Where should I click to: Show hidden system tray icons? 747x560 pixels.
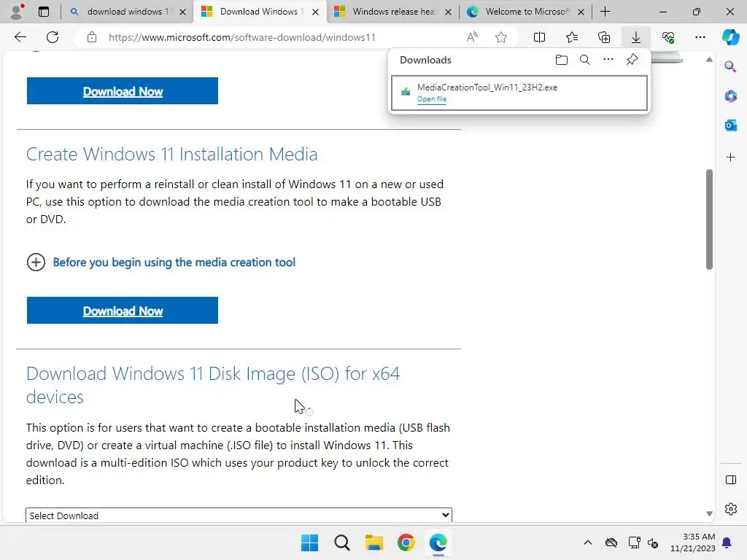[x=588, y=542]
